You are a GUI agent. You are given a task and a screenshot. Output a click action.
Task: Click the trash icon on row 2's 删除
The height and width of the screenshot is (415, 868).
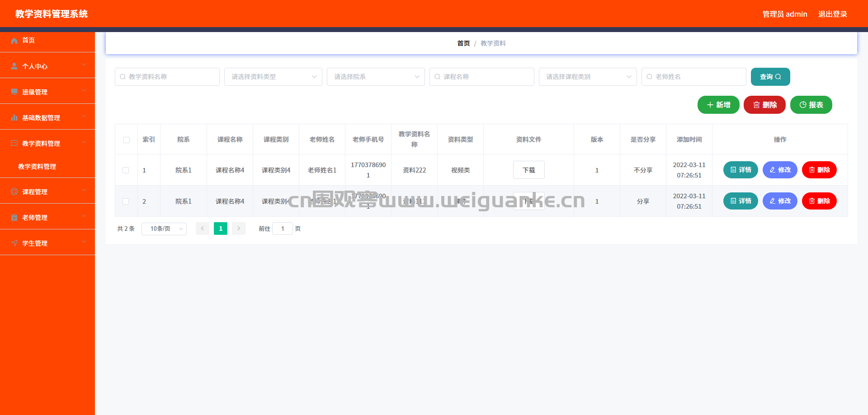[812, 201]
